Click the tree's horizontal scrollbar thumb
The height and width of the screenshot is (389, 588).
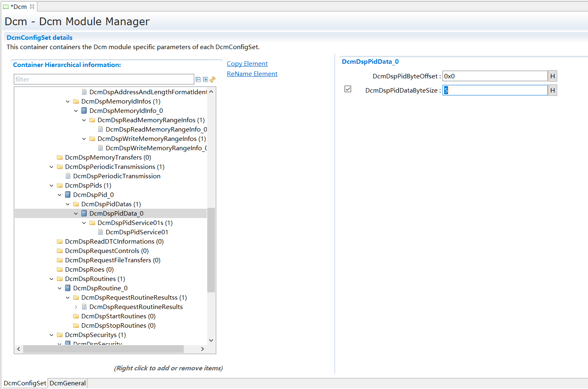click(x=103, y=349)
